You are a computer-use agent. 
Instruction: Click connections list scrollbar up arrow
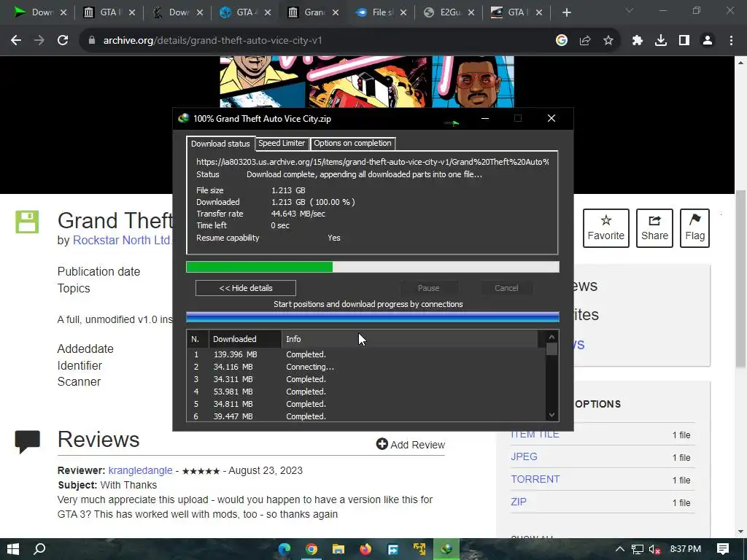point(551,337)
